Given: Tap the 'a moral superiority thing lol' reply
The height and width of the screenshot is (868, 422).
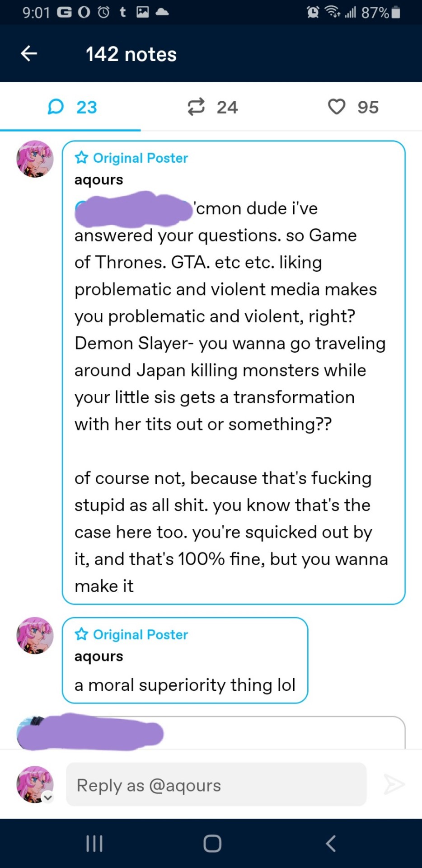Looking at the screenshot, I should coord(185,685).
